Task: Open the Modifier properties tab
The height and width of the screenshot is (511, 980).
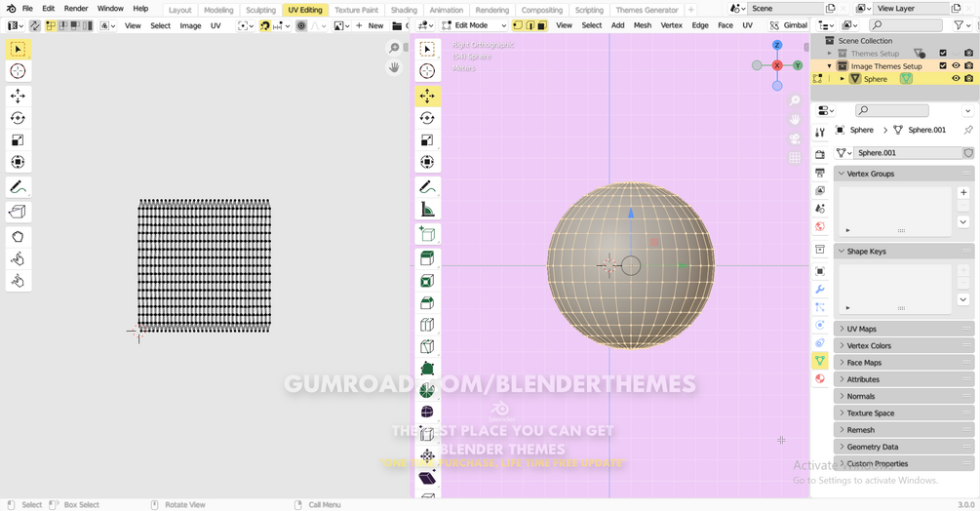Action: tap(820, 290)
